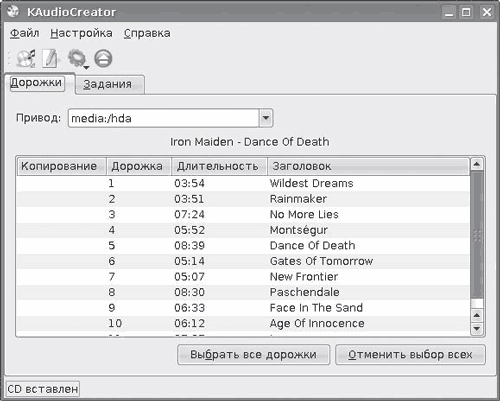
Task: Click the scroll-down arrow of track list
Action: (477, 329)
